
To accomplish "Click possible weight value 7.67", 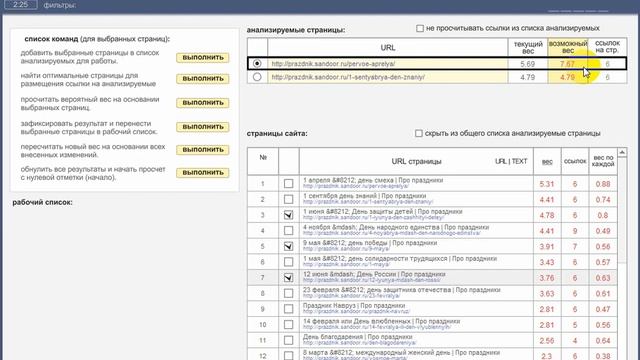I will 567,64.
